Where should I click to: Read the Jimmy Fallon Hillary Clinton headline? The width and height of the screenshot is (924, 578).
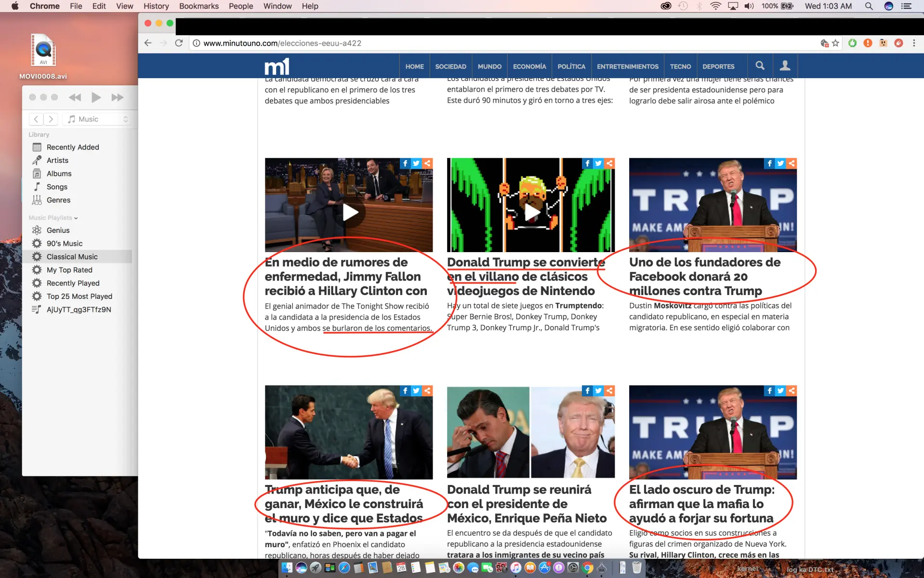click(x=346, y=277)
